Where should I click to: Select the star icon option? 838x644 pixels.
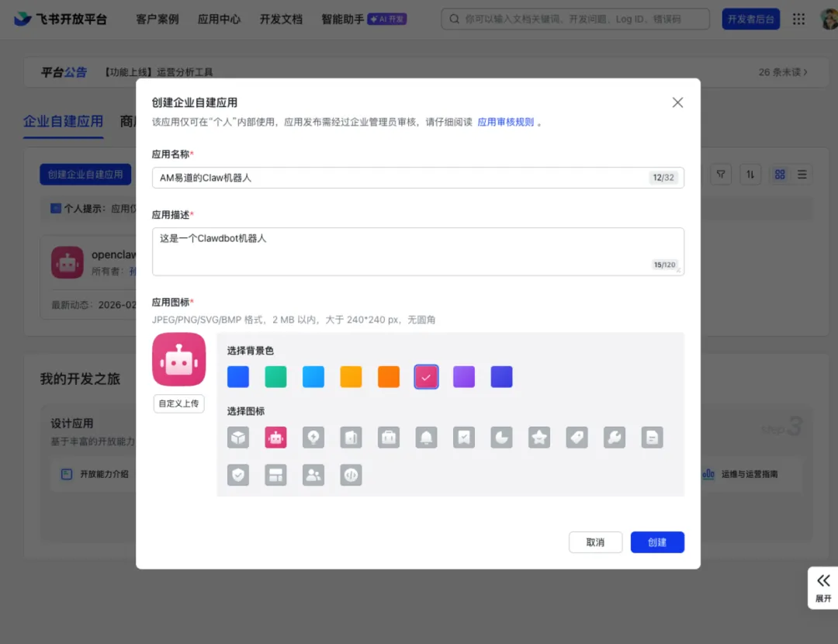coord(539,438)
